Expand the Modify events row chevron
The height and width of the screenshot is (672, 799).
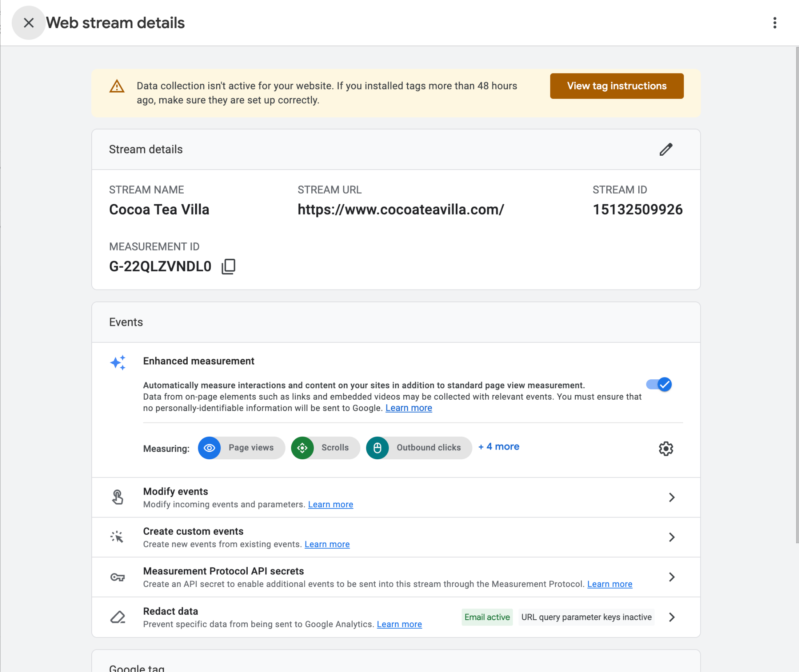[671, 497]
